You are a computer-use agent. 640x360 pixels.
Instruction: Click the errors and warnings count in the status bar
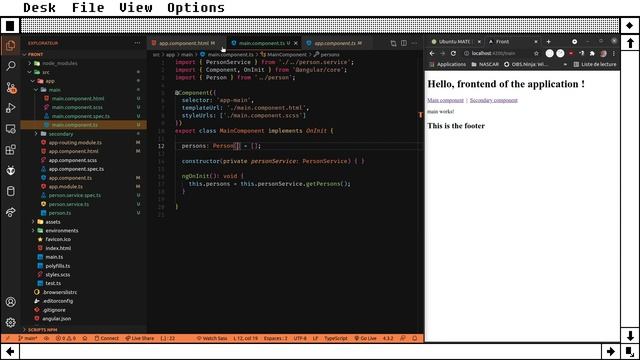66,338
